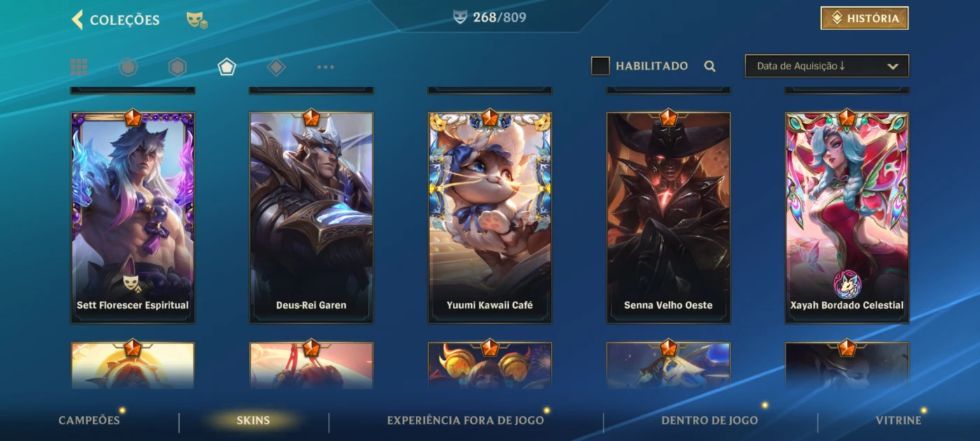Select the Deus-Rei Garen skin card
The height and width of the screenshot is (441, 980).
point(311,217)
